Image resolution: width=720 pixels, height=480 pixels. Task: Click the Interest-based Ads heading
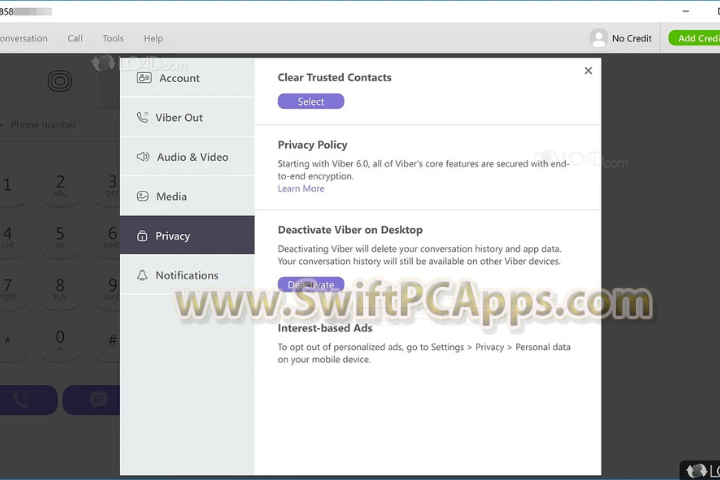[325, 328]
